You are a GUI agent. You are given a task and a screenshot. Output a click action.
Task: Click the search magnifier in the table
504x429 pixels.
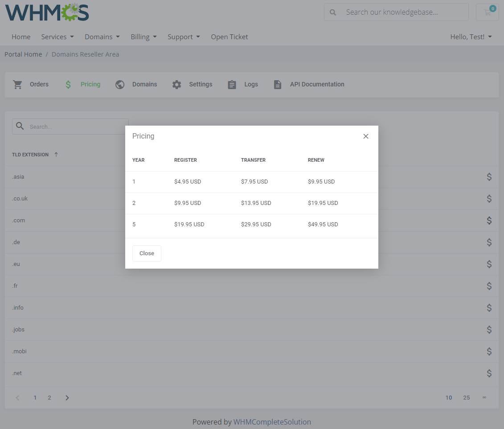20,126
